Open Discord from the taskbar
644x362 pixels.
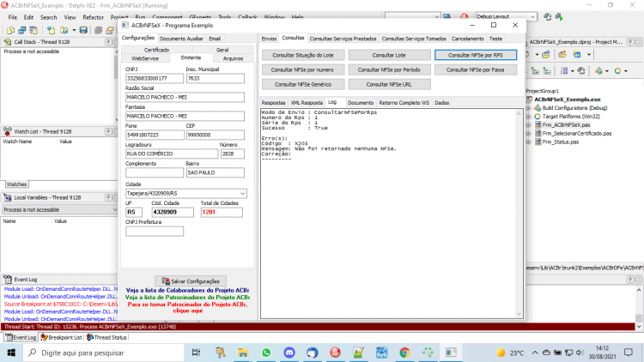tap(289, 353)
